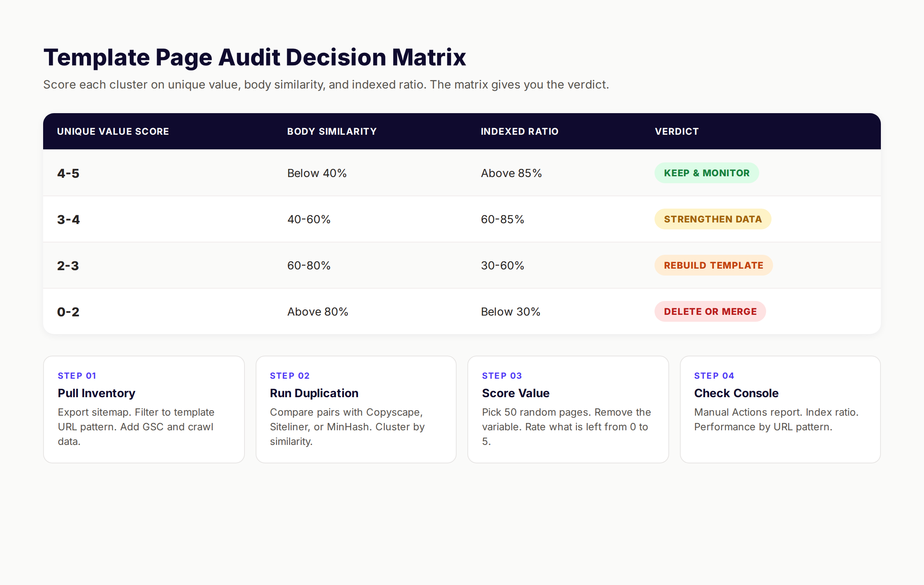Select the 4-5 score cell

click(x=68, y=173)
